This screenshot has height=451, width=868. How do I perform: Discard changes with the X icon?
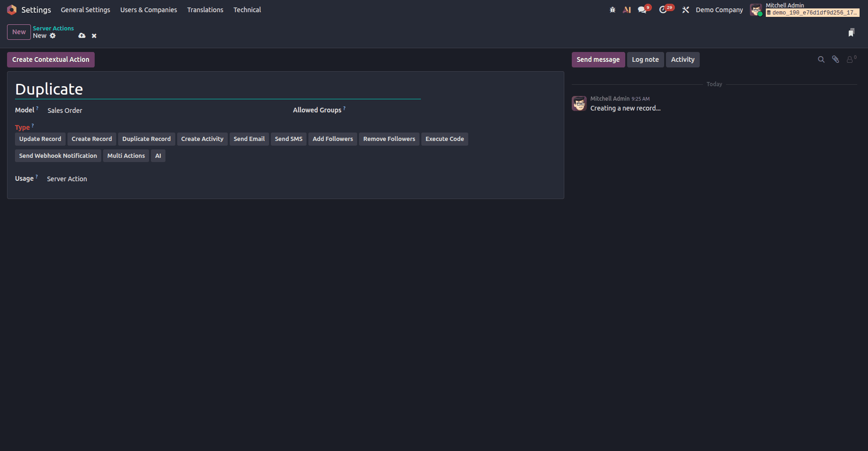[94, 36]
